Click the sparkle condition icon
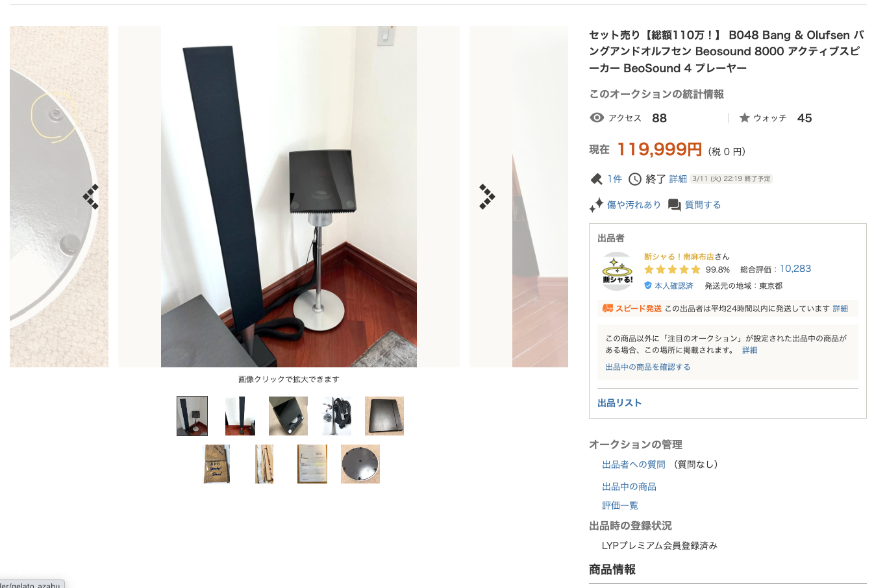This screenshot has width=874, height=588. [x=596, y=205]
